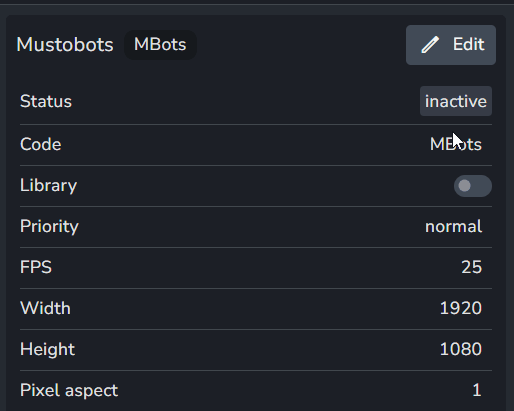Click the Priority row label
514x411 pixels.
(49, 227)
